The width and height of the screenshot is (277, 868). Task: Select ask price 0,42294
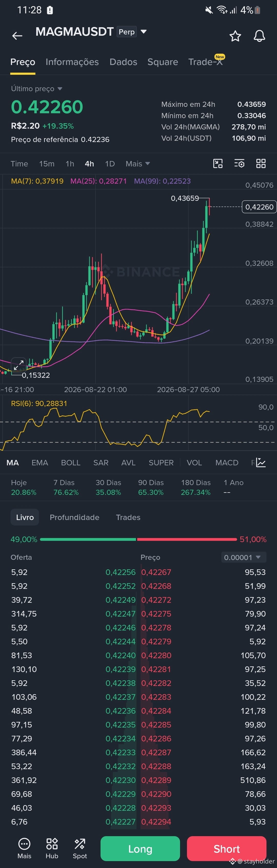point(156,822)
